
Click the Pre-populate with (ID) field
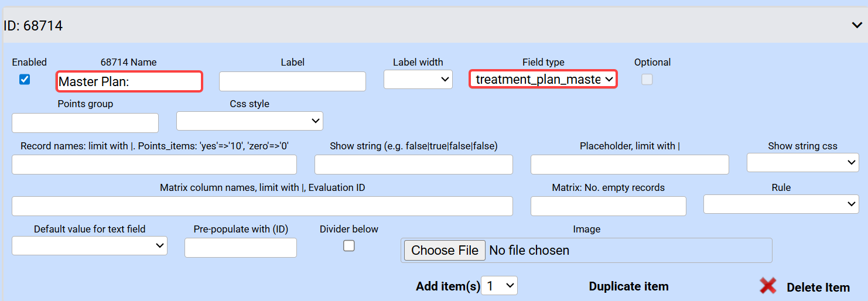click(240, 248)
